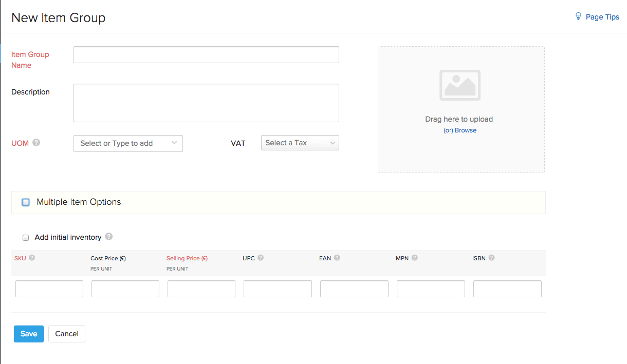
Task: Focus the Item Group Name text field
Action: 206,55
